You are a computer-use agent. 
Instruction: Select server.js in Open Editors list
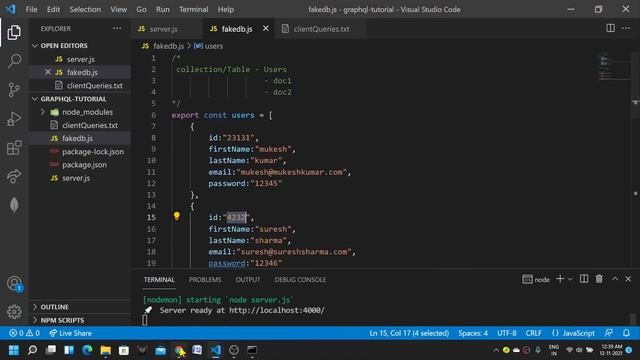click(x=80, y=59)
